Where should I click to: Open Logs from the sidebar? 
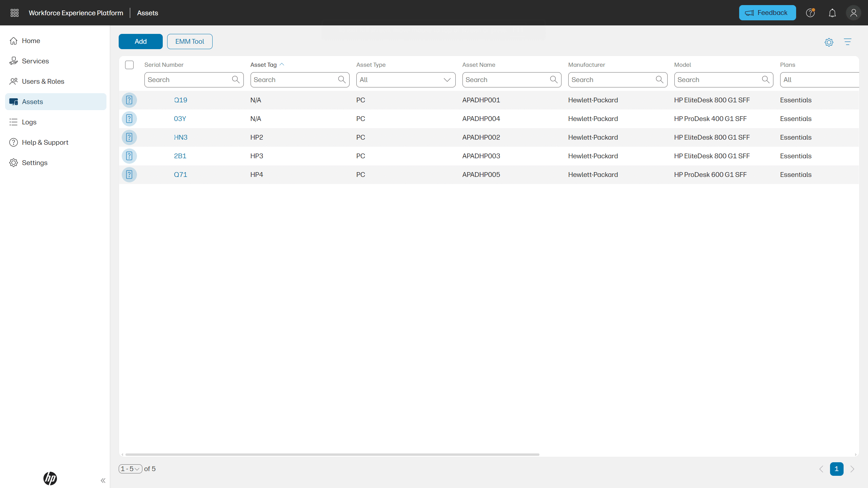(29, 122)
